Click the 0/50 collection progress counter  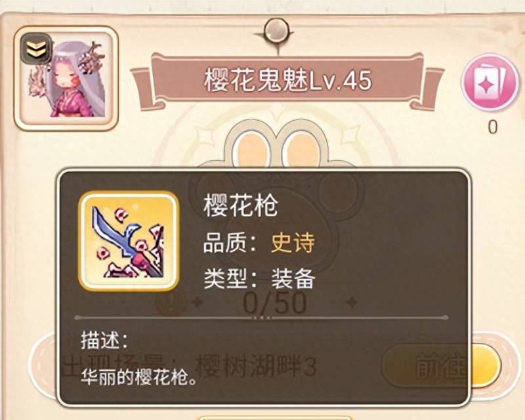[274, 303]
